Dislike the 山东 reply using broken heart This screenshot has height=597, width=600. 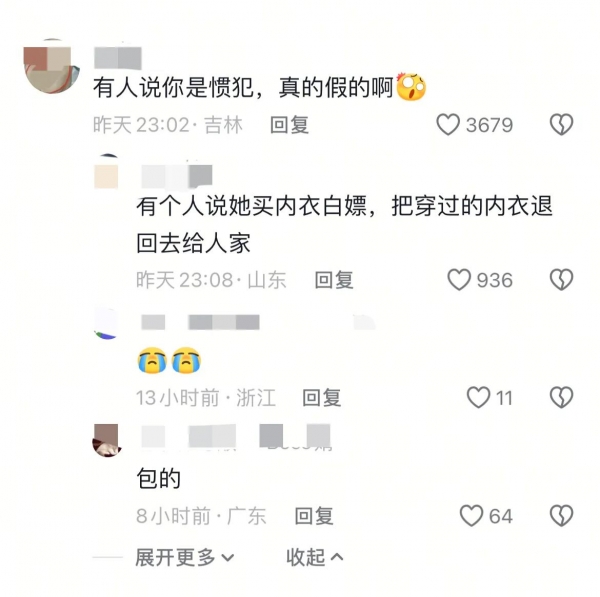pos(561,280)
